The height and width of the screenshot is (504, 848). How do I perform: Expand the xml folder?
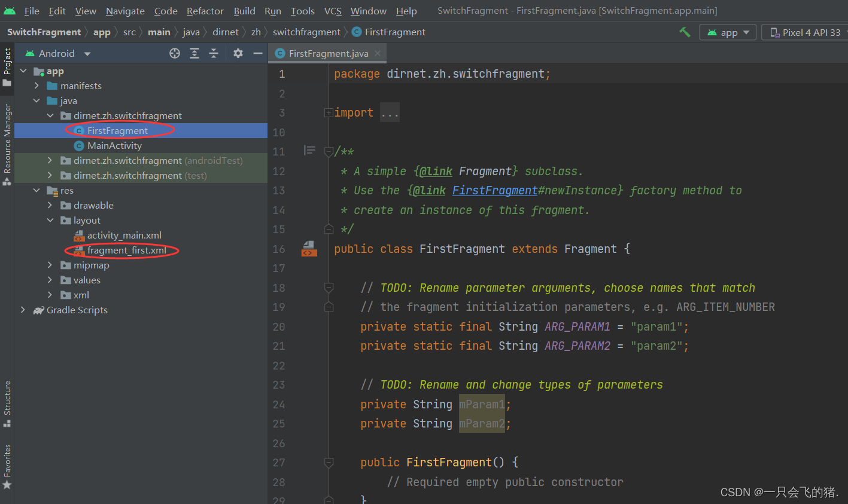[50, 295]
